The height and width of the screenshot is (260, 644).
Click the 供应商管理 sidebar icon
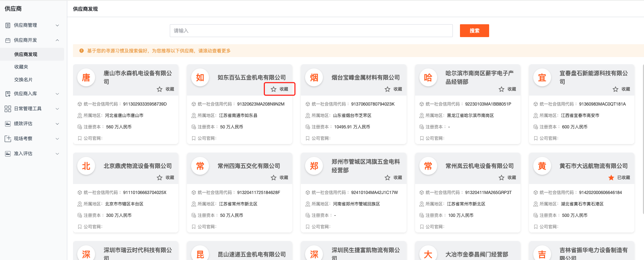tap(8, 25)
